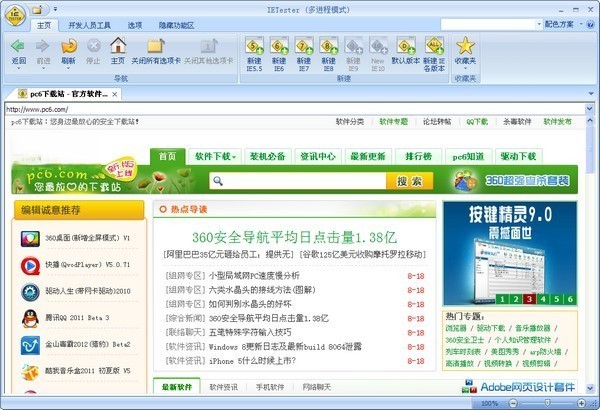Open the ribbon search combo box dropdown

539,25
